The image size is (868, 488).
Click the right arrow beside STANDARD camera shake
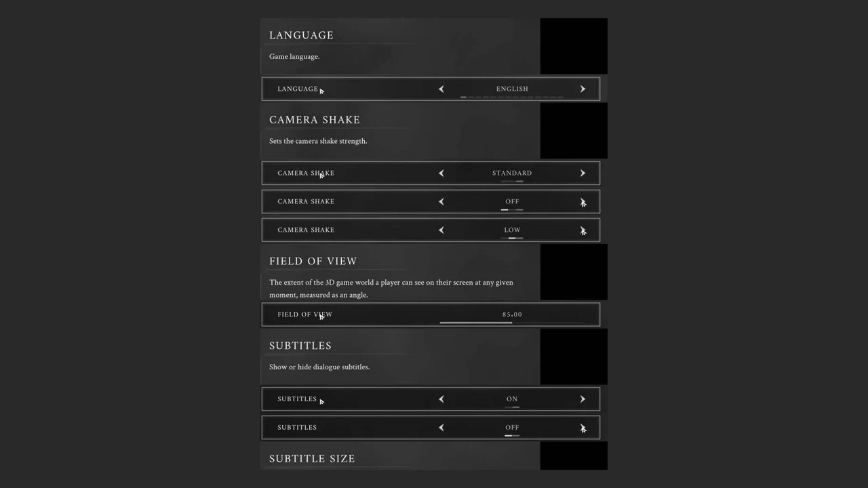point(583,173)
